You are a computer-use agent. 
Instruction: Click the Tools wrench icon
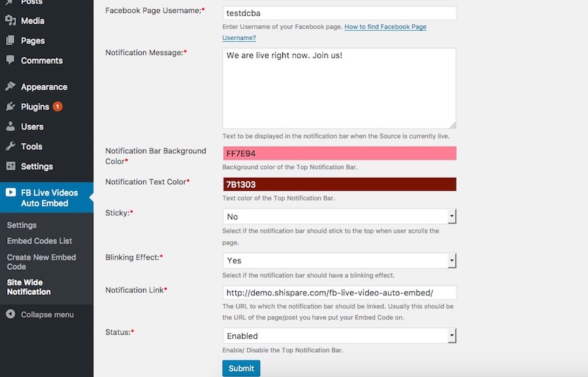coord(10,146)
